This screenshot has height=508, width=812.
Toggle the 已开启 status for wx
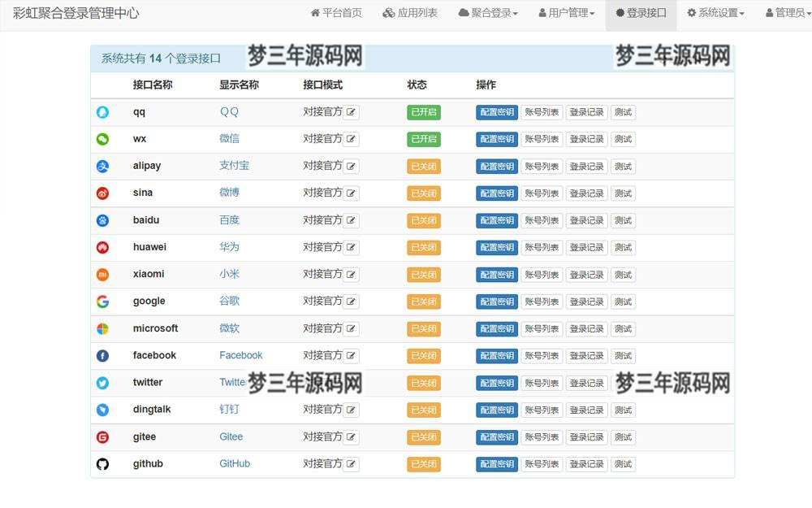point(424,139)
